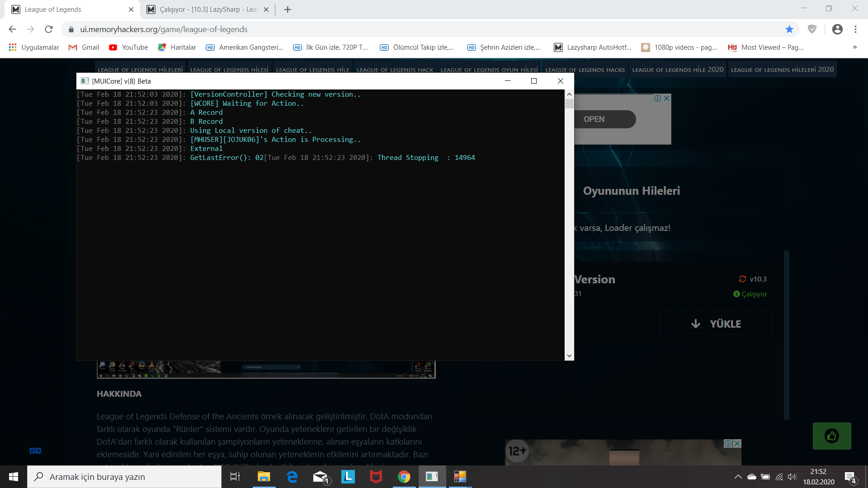Show hidden system tray icons
This screenshot has height=488, width=868.
[738, 477]
